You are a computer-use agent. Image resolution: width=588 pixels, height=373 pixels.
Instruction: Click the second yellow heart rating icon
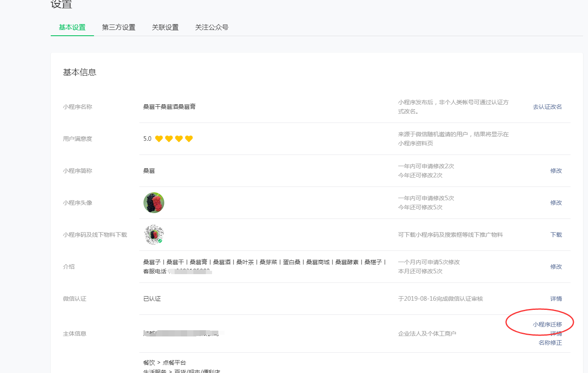click(169, 139)
